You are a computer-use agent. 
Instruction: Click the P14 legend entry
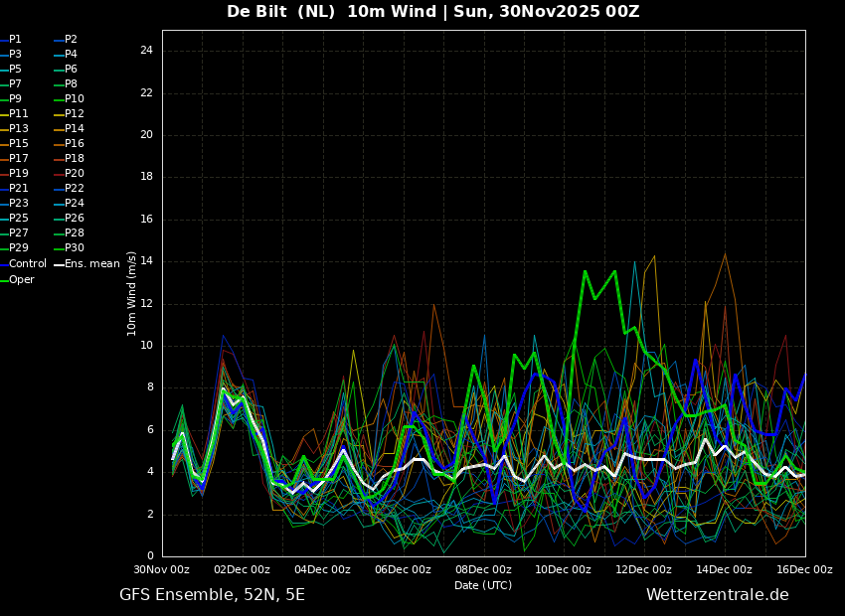tap(75, 129)
